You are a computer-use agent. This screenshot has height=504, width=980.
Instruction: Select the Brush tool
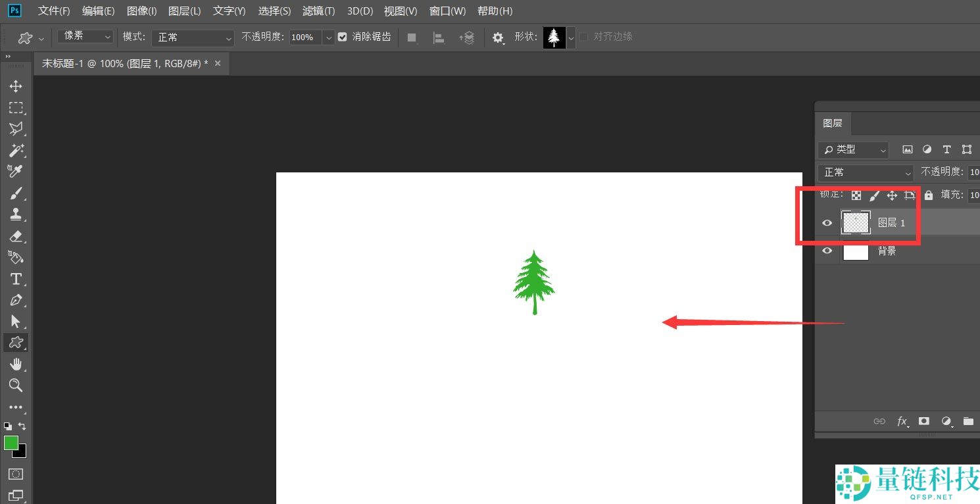click(16, 193)
